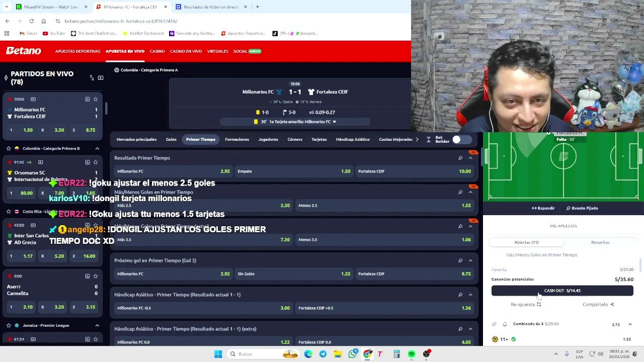
Task: Click the CASH OUT S/14.45 button
Action: (562, 291)
